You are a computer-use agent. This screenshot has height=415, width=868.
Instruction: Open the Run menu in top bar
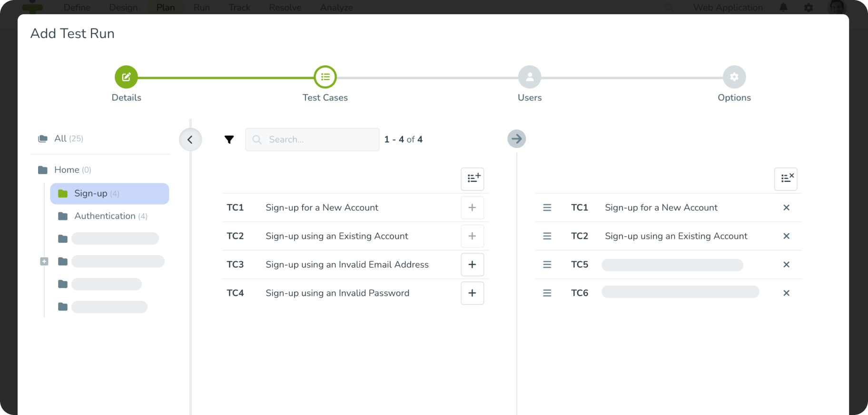click(202, 8)
